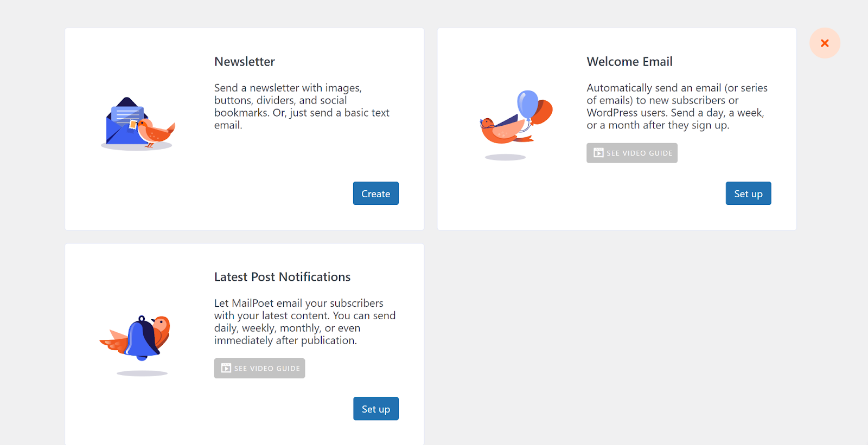Click the Latest Post Notifications description paragraph
868x445 pixels.
(304, 321)
